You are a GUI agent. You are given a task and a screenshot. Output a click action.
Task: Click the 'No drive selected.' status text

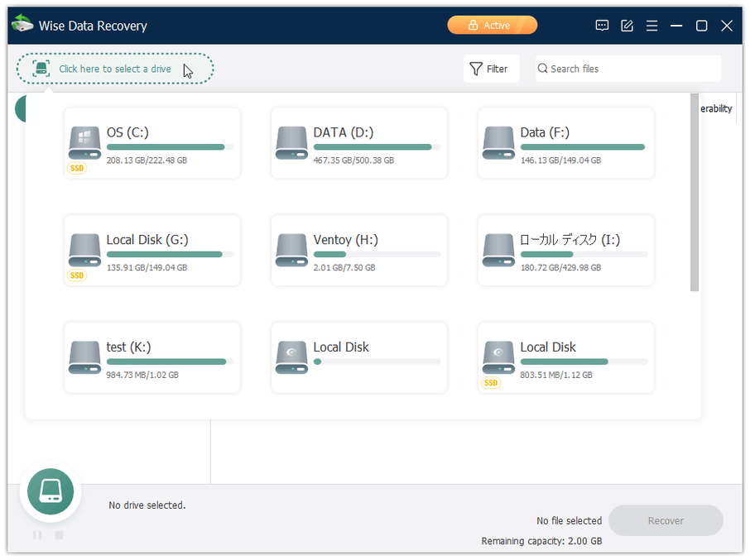[x=147, y=505]
